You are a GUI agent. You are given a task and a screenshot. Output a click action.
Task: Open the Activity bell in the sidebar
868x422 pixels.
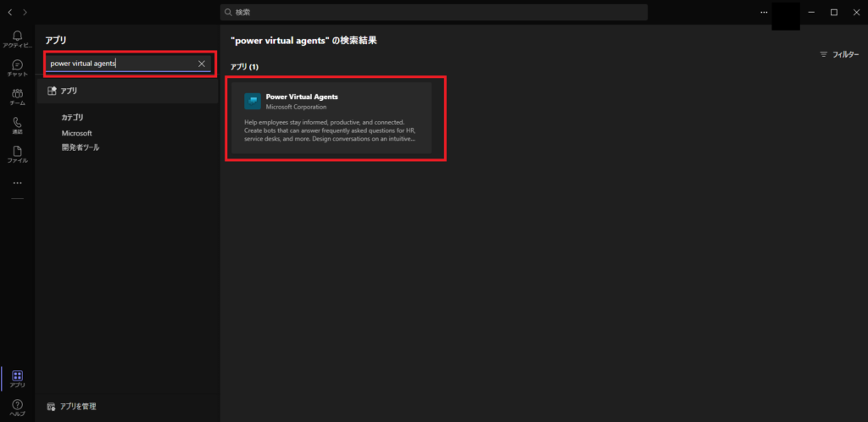pos(17,39)
